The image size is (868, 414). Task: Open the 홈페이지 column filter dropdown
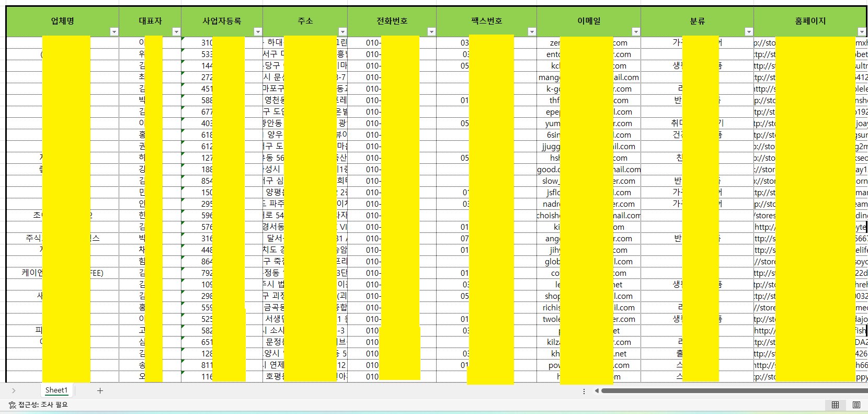click(x=862, y=32)
